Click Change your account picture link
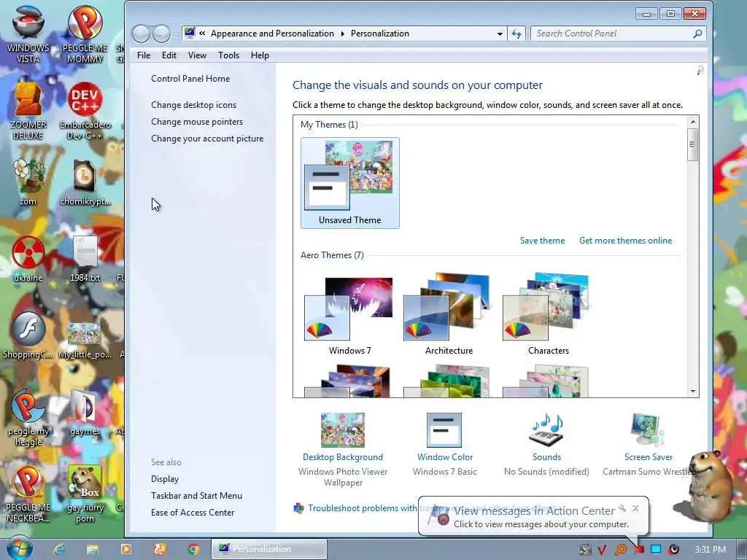 tap(206, 138)
